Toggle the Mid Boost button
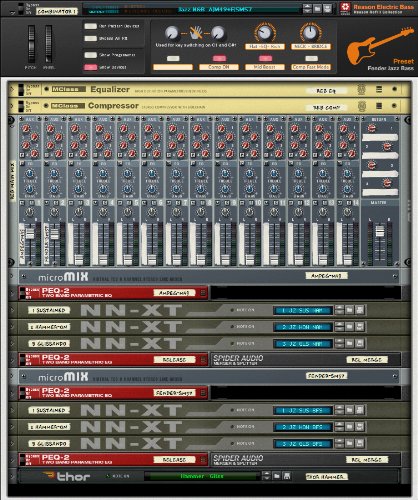 (x=265, y=59)
